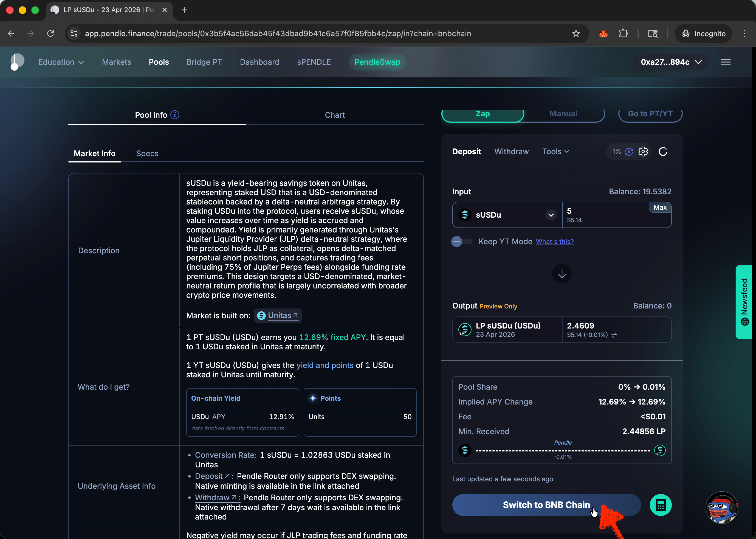The width and height of the screenshot is (756, 539).
Task: Click the refresh quote circular arrow icon
Action: click(x=663, y=152)
